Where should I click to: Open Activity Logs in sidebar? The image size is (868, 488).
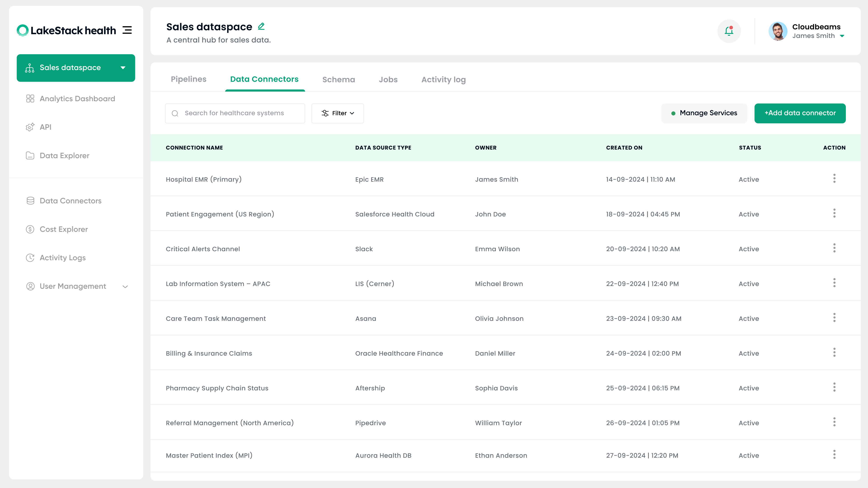(63, 258)
